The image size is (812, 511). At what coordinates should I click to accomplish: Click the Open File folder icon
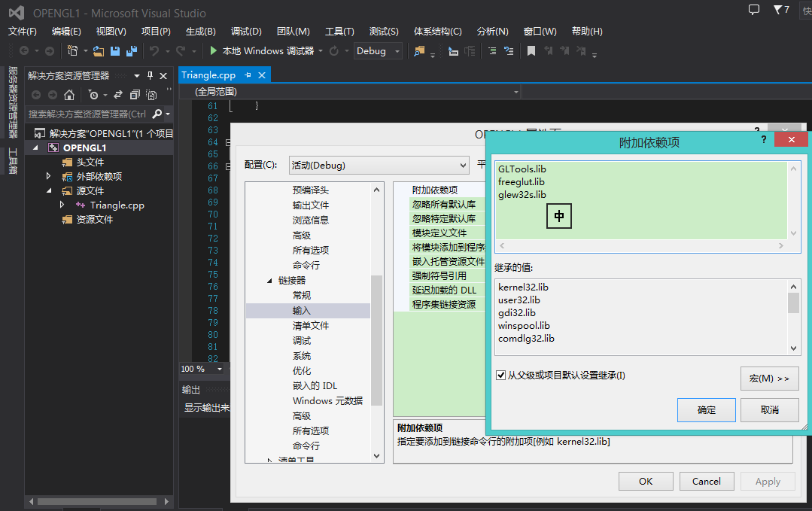click(99, 51)
